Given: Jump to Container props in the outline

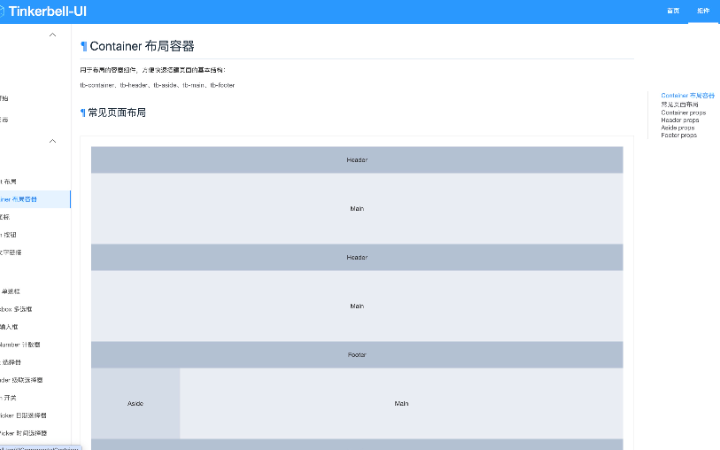Looking at the screenshot, I should [683, 112].
